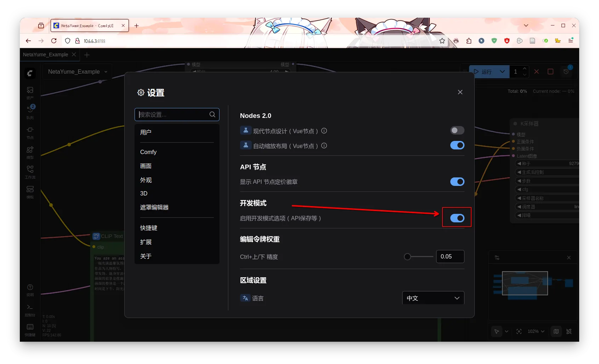599x364 pixels.
Task: Click the 遮罩编辑器 settings entry
Action: 155,207
